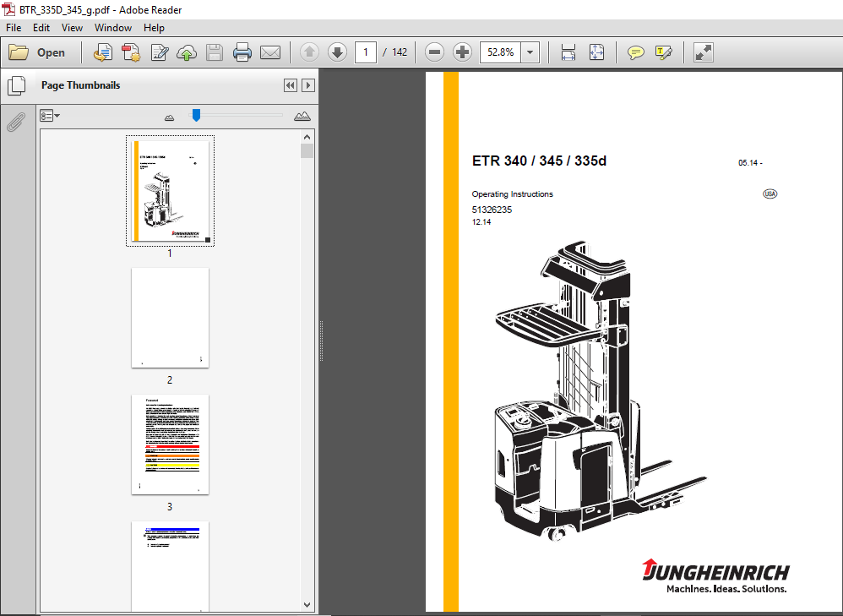Screen dimensions: 843x616
Task: Select page 1 thumbnail
Action: tap(170, 191)
